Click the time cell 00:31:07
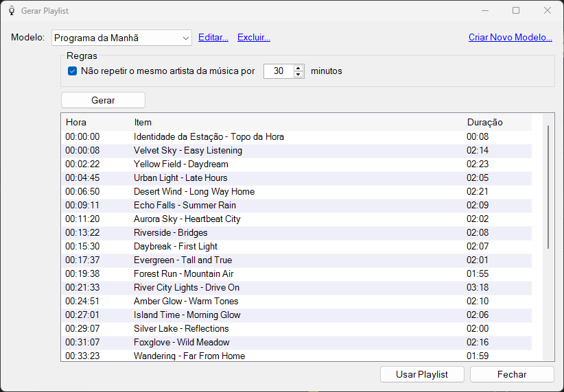Screen dimensions: 564x392 coord(82,342)
